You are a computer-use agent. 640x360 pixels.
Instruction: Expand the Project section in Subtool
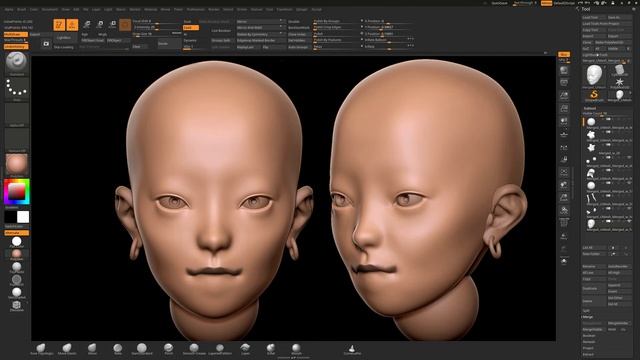pos(588,348)
